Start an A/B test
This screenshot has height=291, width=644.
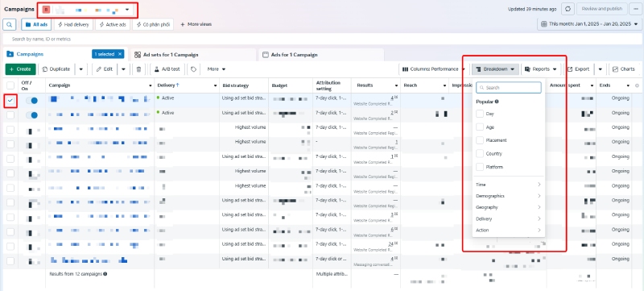click(168, 69)
